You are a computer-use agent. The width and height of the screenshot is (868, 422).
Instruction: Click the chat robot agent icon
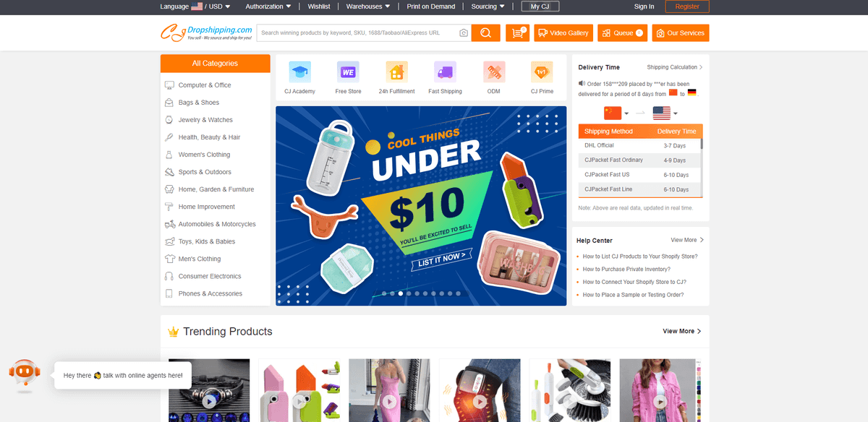(x=25, y=374)
